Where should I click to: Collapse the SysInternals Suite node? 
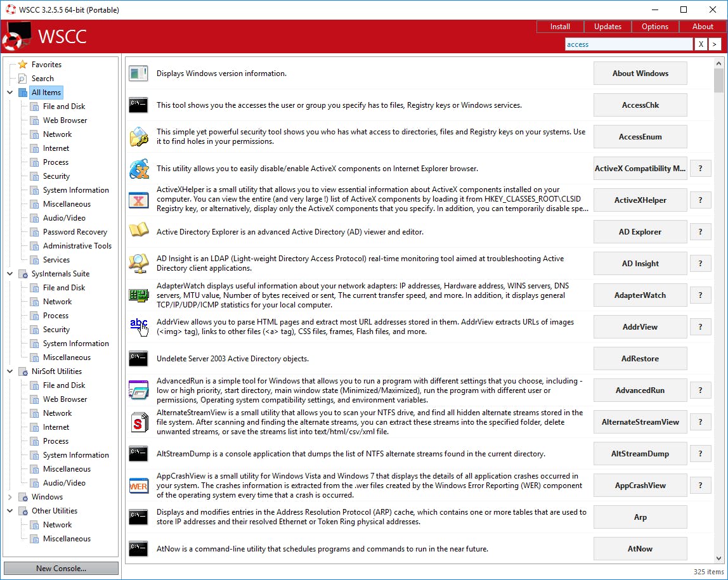point(10,274)
